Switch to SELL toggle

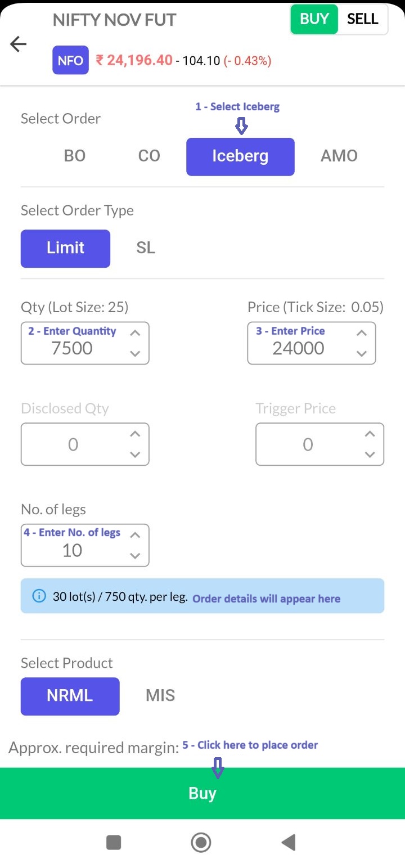362,19
